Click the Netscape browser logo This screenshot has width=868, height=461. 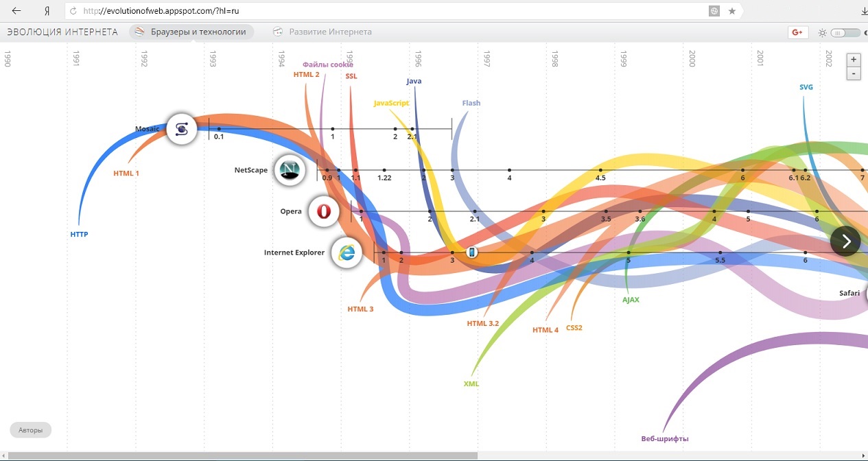[290, 170]
